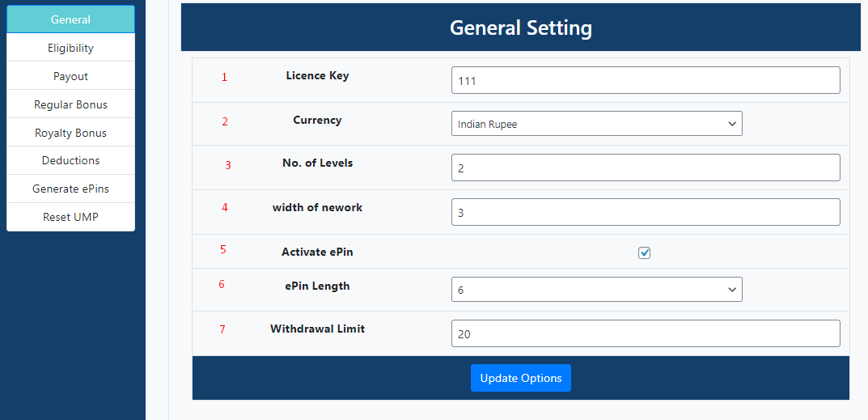The image size is (868, 420).
Task: Open the General settings tab
Action: [70, 19]
